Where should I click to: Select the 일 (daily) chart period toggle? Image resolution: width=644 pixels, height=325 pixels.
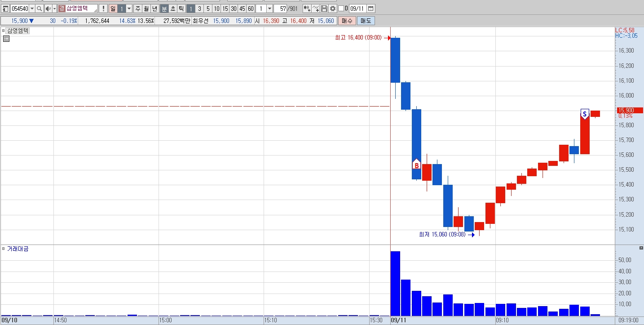[113, 9]
